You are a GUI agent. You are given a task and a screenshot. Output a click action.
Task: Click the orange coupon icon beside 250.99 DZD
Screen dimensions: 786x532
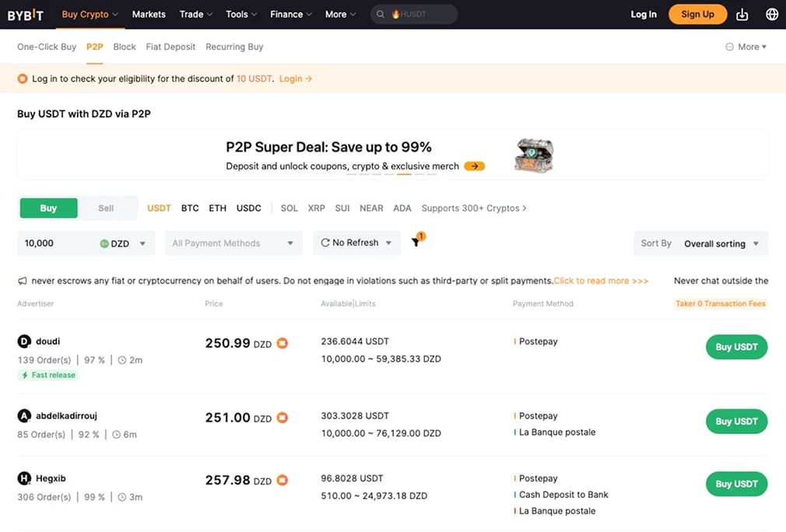pyautogui.click(x=282, y=343)
